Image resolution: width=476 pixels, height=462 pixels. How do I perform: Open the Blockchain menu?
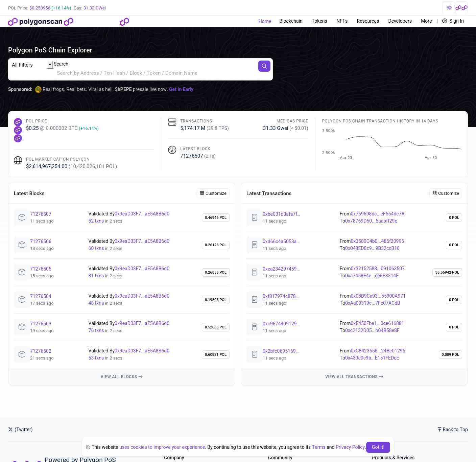tap(291, 21)
